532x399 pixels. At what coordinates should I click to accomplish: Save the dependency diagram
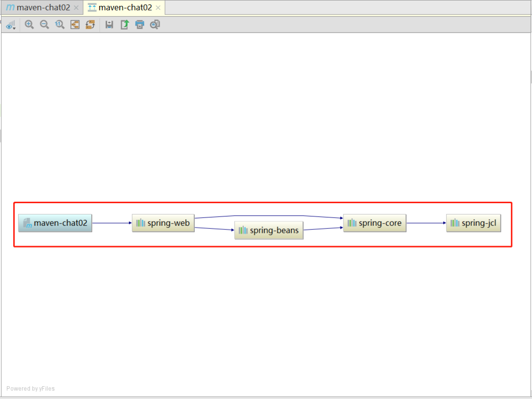110,25
